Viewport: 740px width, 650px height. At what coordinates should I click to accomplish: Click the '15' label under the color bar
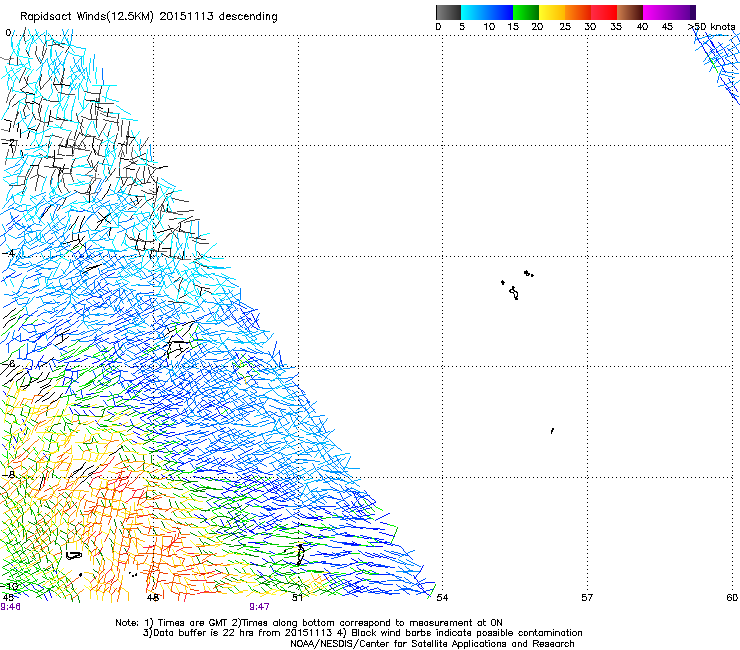tap(513, 27)
